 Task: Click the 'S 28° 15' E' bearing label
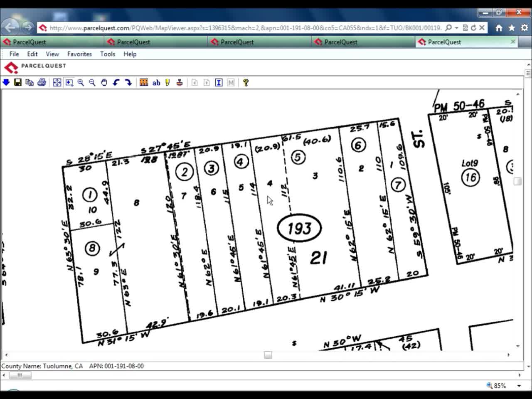point(89,158)
